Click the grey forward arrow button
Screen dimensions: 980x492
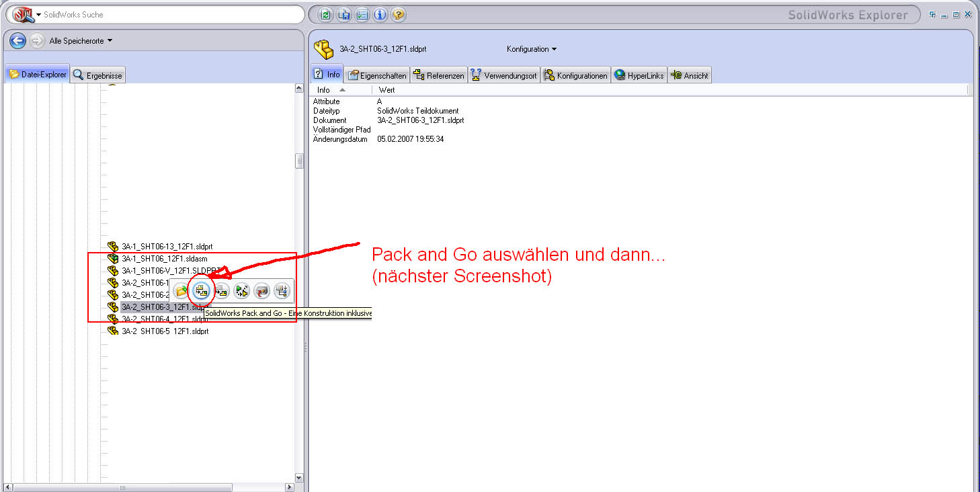tap(37, 41)
